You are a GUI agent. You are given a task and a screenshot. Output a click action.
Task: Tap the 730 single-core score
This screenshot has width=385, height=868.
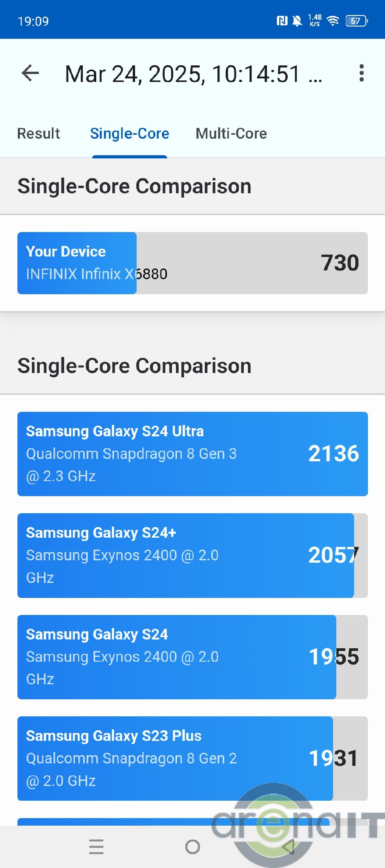click(340, 263)
